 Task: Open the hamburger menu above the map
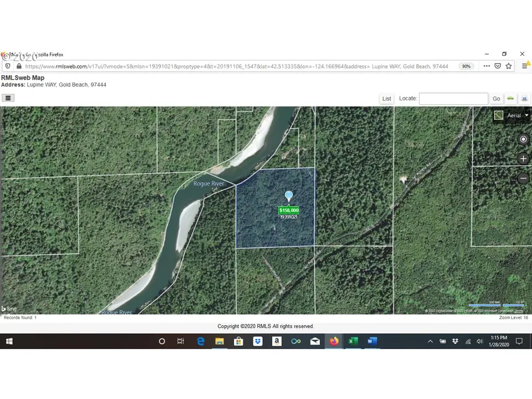pos(8,98)
